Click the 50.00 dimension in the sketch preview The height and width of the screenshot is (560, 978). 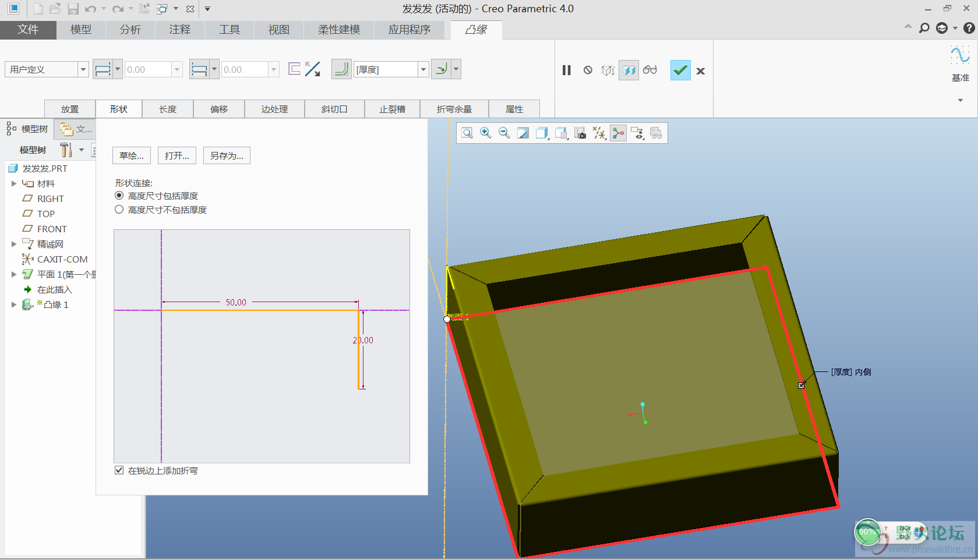point(236,302)
